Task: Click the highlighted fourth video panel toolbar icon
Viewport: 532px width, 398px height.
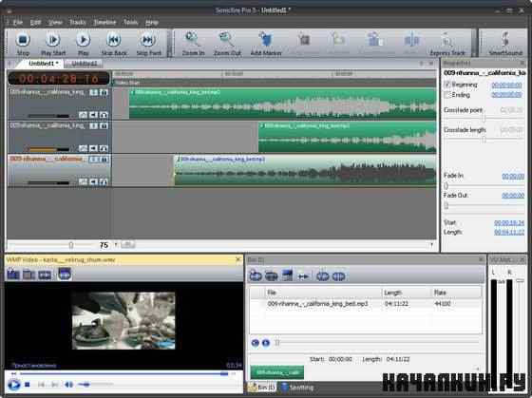Action: click(65, 274)
